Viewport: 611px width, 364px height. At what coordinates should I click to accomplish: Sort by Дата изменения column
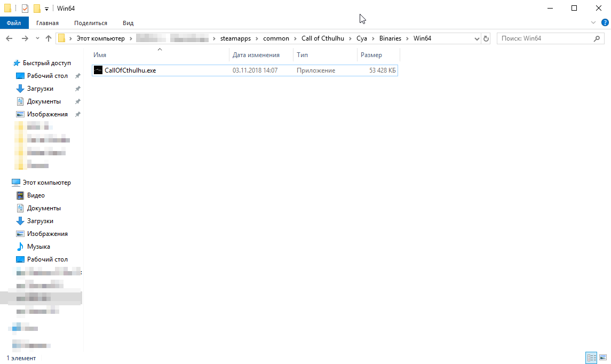261,55
